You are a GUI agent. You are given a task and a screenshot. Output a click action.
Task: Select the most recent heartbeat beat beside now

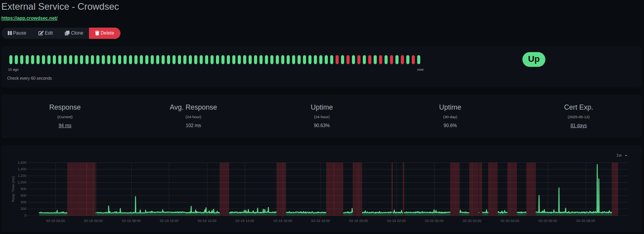(419, 59)
